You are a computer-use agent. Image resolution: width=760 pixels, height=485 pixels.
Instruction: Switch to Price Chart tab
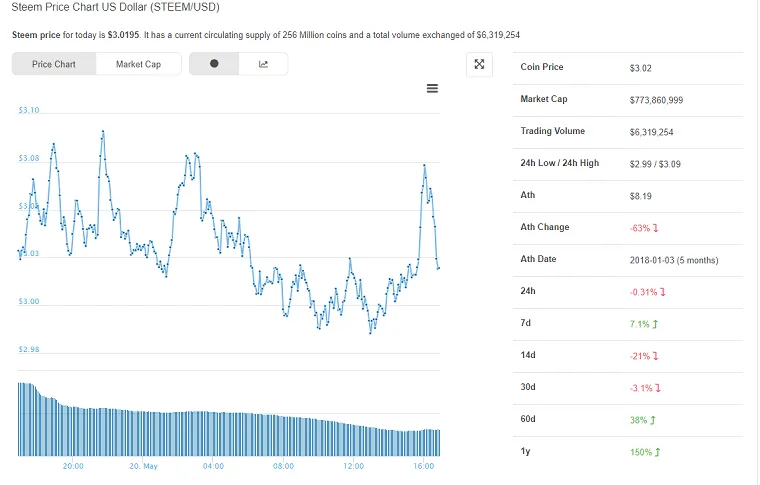coord(54,64)
